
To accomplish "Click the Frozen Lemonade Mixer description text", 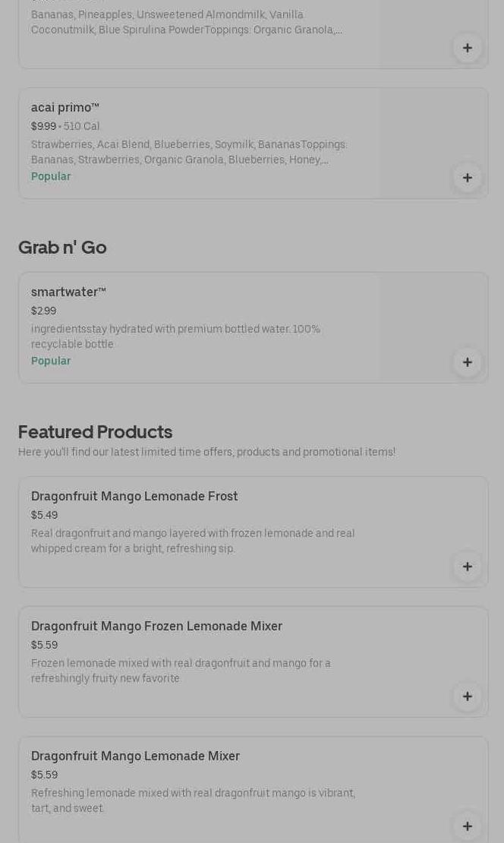I will [x=181, y=671].
